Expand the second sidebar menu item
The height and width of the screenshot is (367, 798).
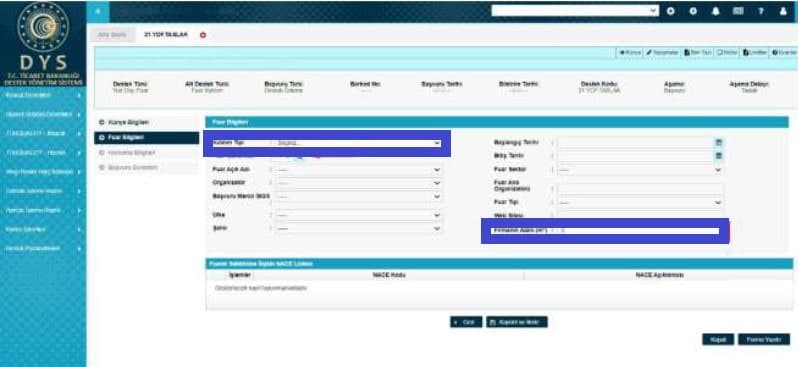pos(43,115)
